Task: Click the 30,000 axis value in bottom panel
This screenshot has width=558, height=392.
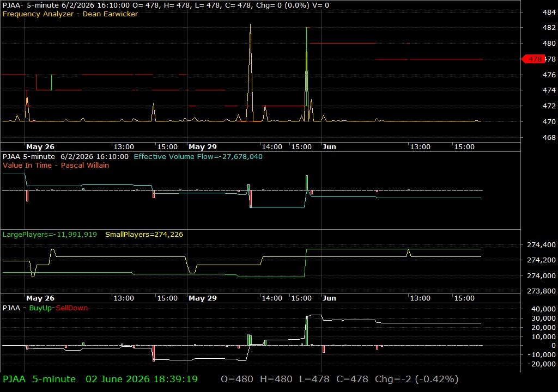Action: [x=543, y=318]
